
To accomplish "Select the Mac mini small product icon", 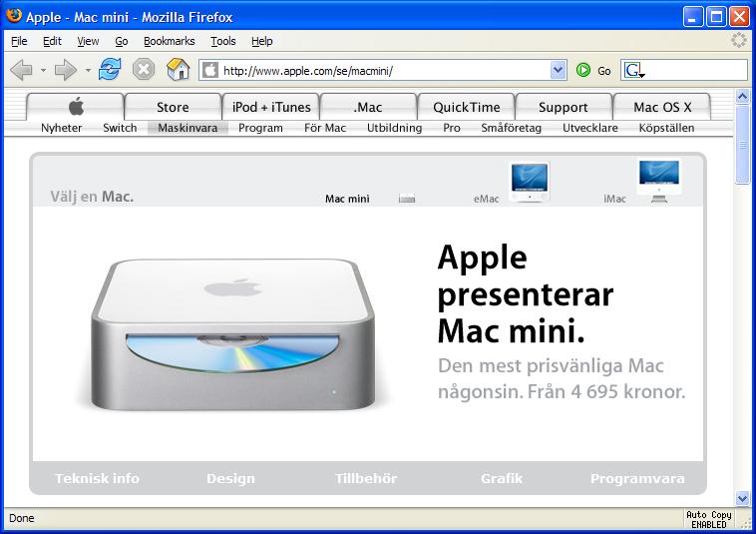I will click(407, 199).
